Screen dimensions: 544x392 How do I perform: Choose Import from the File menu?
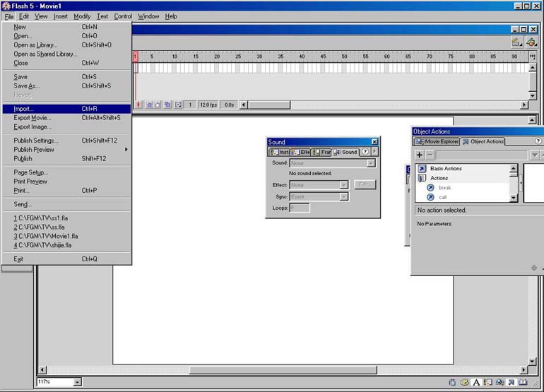coord(24,109)
